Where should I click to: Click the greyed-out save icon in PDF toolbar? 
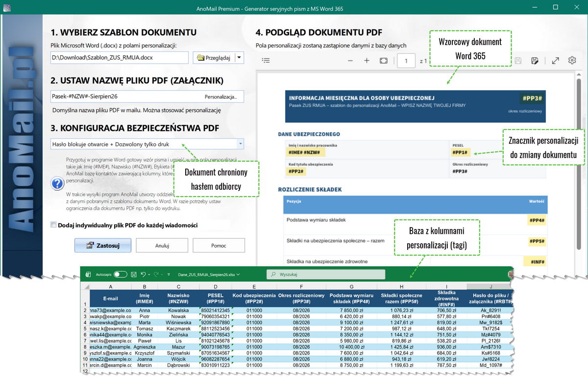518,61
